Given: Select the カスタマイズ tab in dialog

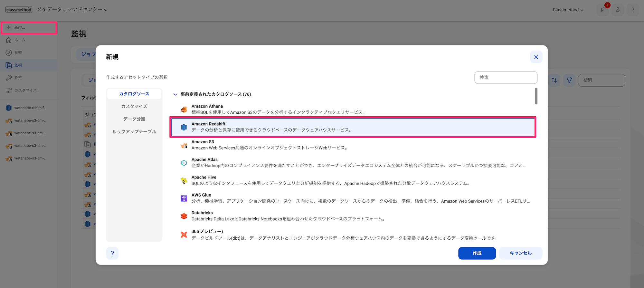Looking at the screenshot, I should pos(134,106).
